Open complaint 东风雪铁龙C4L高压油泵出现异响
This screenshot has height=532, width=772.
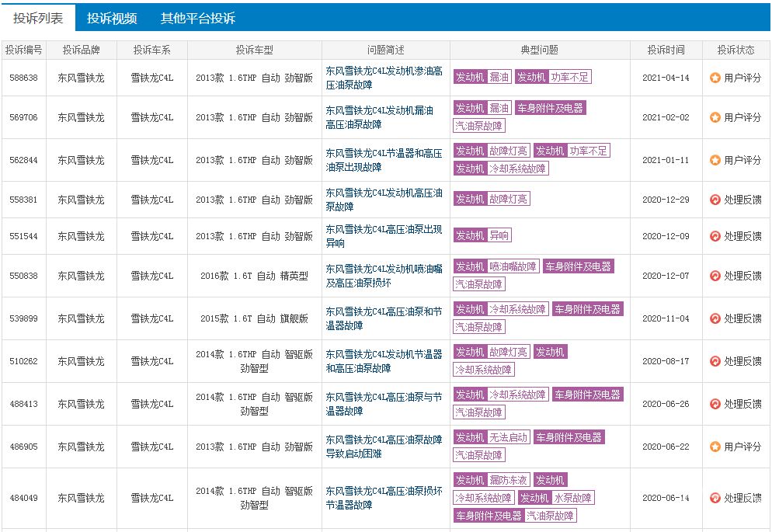[x=384, y=236]
